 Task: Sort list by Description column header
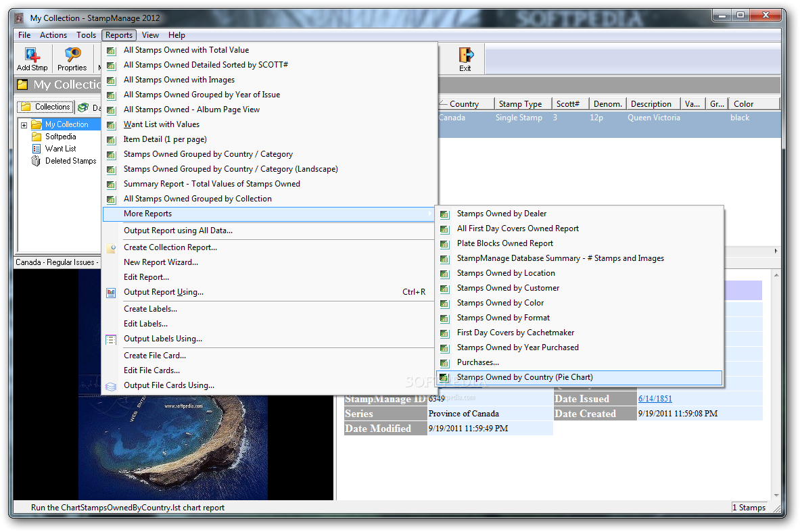[653, 104]
